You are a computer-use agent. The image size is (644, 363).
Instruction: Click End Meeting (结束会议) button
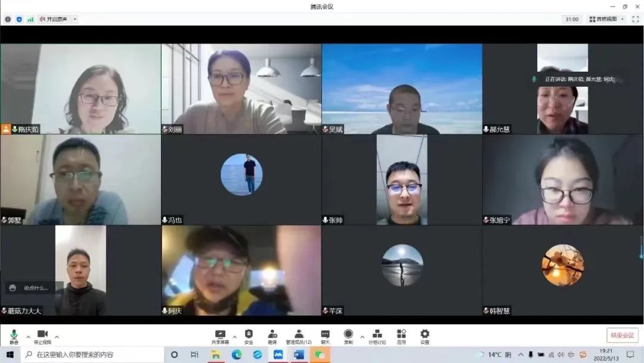pyautogui.click(x=623, y=335)
